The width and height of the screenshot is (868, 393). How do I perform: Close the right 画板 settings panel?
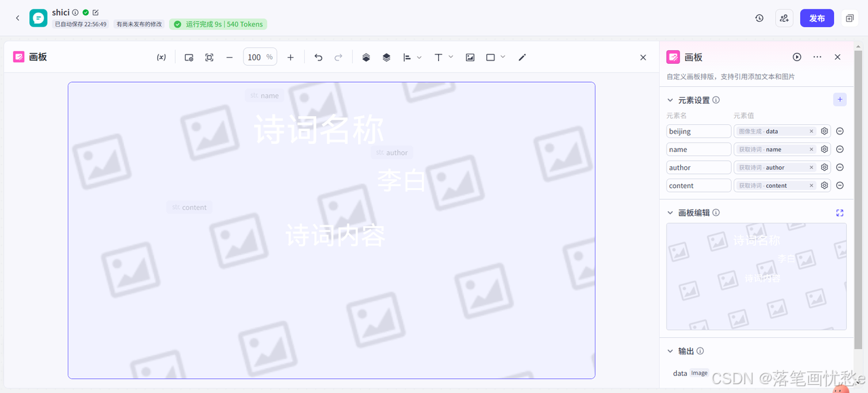click(x=837, y=57)
